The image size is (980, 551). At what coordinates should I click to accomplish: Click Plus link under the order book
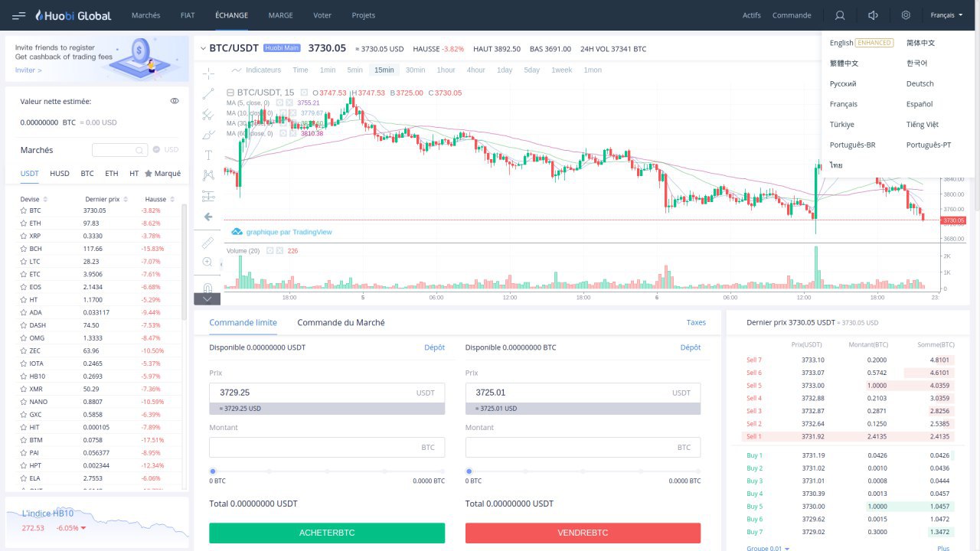(943, 548)
